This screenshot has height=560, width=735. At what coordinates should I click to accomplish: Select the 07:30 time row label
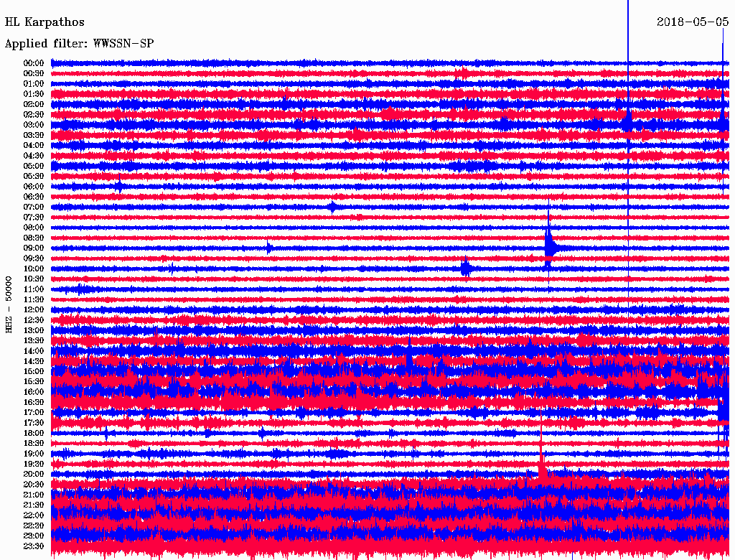[34, 217]
